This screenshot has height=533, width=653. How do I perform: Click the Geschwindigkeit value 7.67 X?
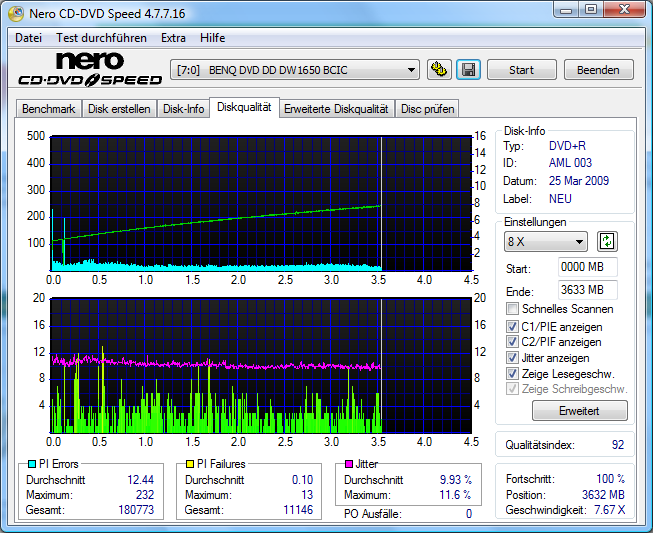[x=609, y=510]
